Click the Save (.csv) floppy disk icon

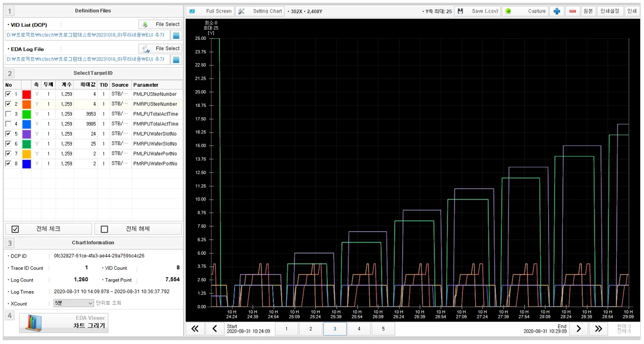coord(461,11)
